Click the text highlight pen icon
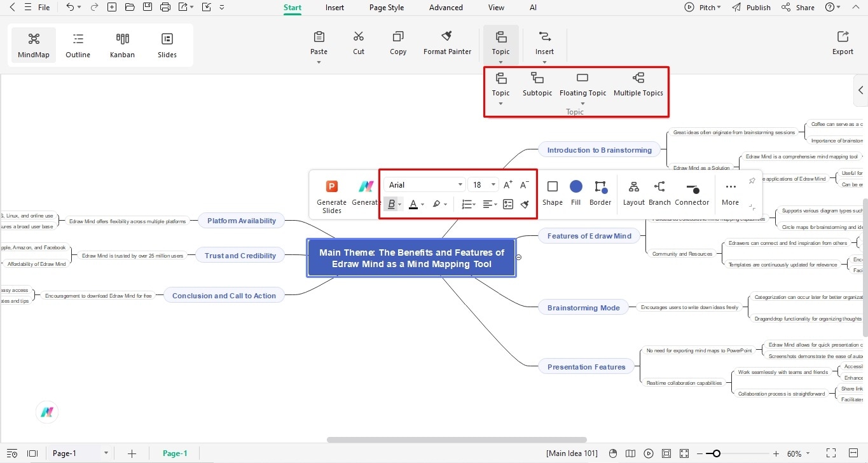868x463 pixels. 436,204
